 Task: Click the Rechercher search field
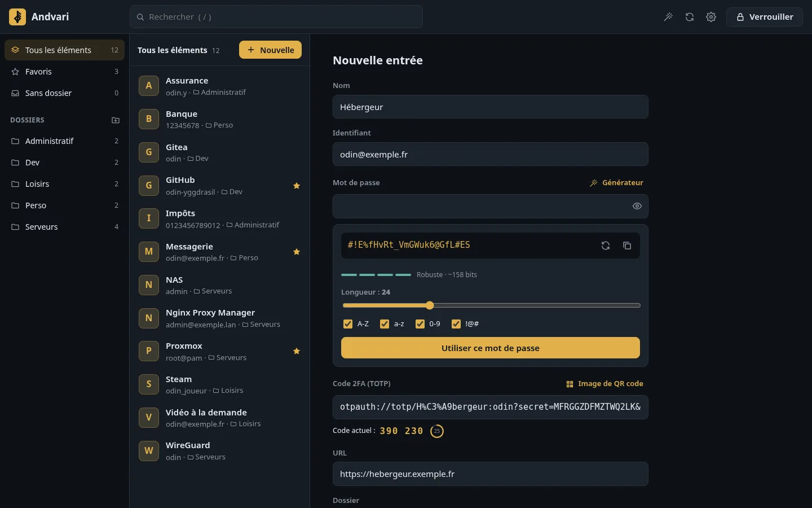[276, 17]
